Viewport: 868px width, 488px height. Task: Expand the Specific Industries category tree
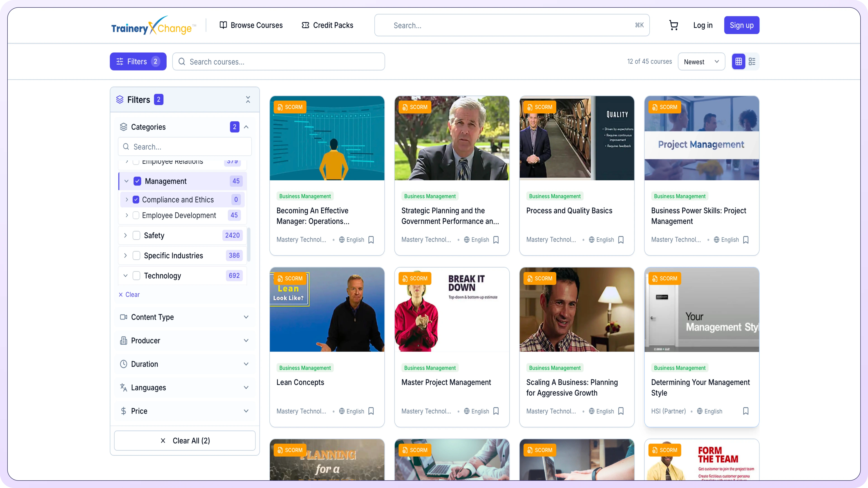125,256
